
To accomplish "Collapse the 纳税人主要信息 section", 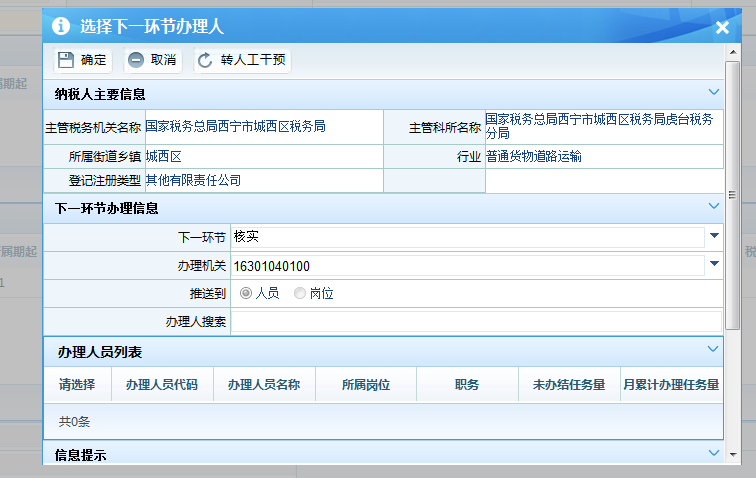I will coord(714,92).
